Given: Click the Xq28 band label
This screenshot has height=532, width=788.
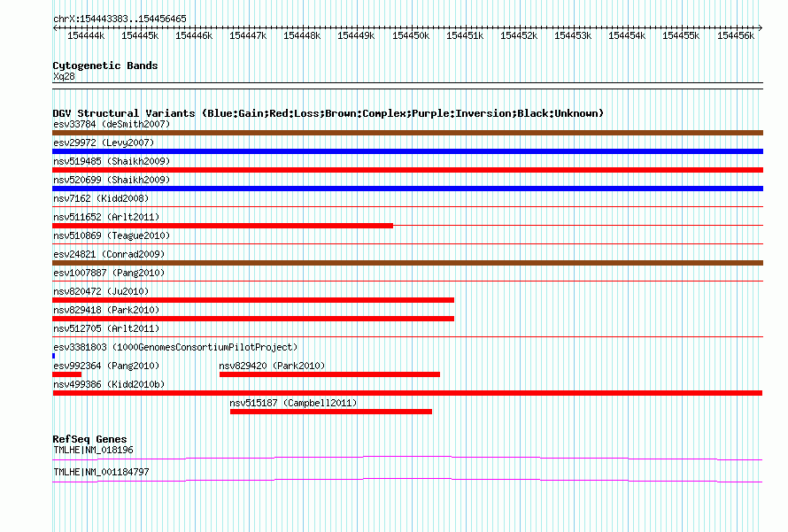Looking at the screenshot, I should point(64,76).
